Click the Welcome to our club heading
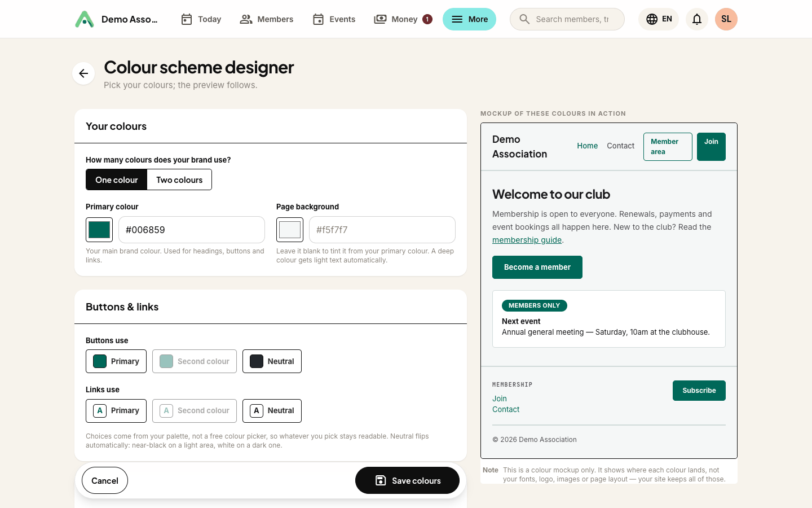The width and height of the screenshot is (812, 508). tap(551, 194)
